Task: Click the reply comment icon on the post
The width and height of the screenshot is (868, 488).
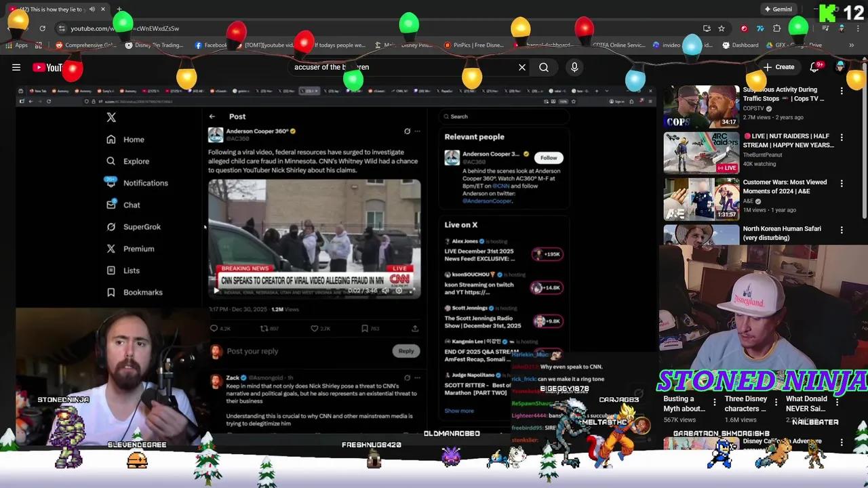Action: click(214, 329)
